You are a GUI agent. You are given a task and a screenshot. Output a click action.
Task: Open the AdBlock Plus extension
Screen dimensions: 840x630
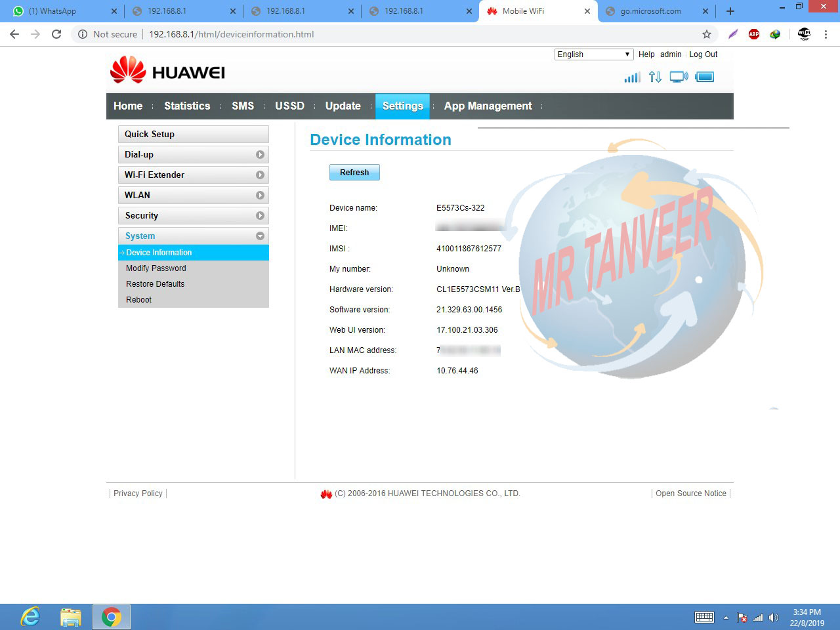[x=754, y=34]
